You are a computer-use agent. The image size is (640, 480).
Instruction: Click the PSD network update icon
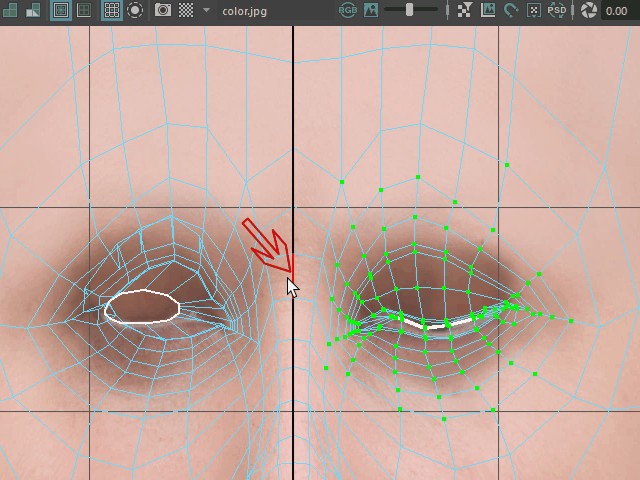[x=556, y=11]
